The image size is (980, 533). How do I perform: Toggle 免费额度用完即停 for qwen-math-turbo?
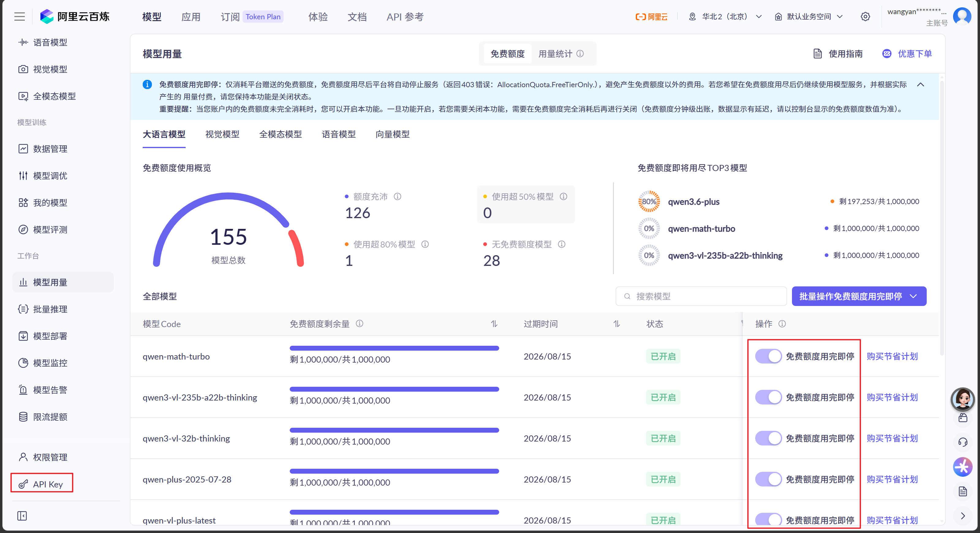(x=768, y=356)
